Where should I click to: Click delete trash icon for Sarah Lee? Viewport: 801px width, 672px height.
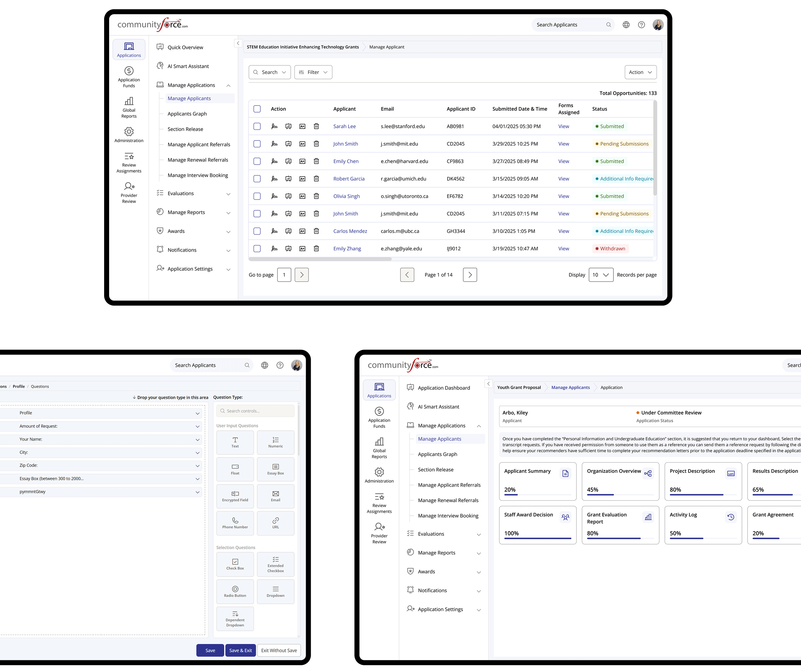click(316, 126)
